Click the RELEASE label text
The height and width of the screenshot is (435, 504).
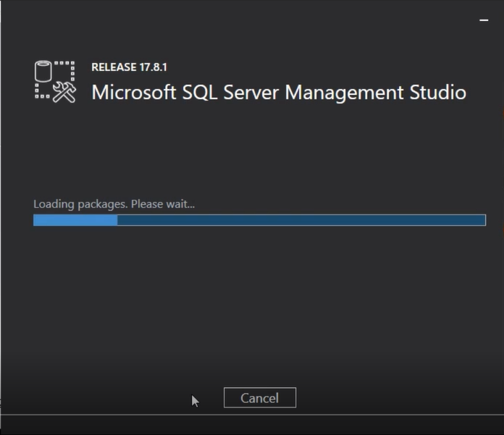[x=114, y=67]
